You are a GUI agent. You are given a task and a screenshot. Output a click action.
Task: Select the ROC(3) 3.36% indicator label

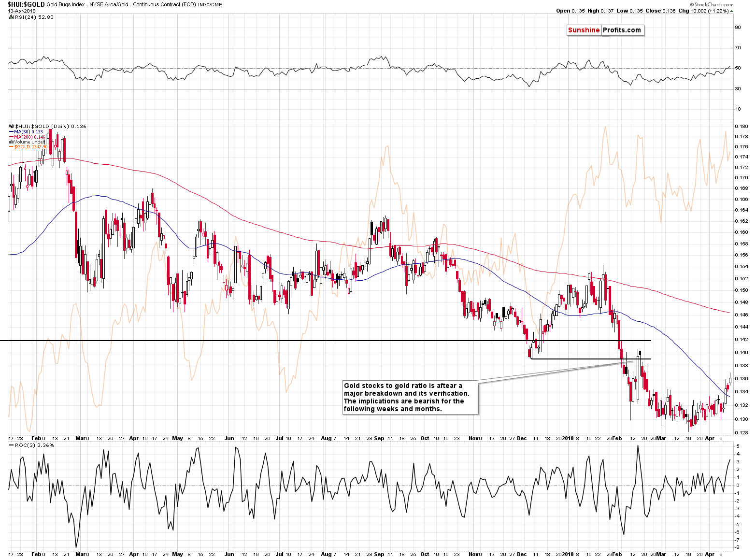click(35, 445)
